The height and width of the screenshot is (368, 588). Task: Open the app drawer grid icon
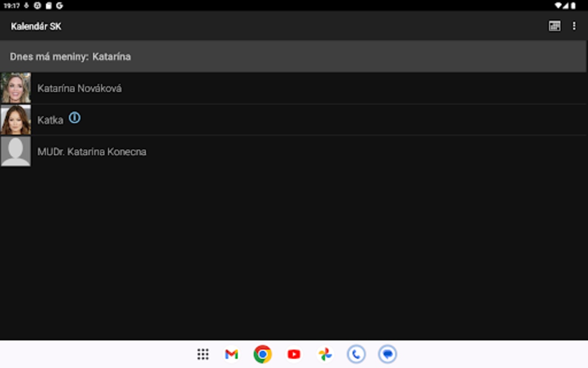(x=203, y=354)
